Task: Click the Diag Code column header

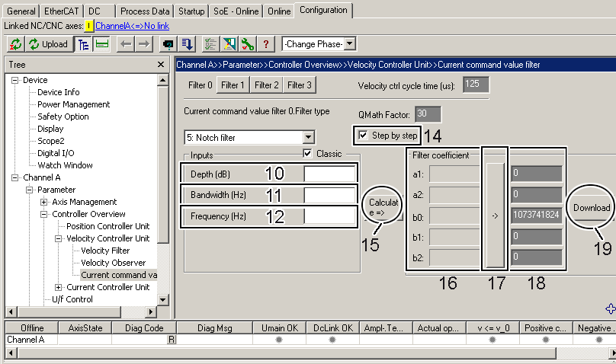Action: [x=144, y=328]
